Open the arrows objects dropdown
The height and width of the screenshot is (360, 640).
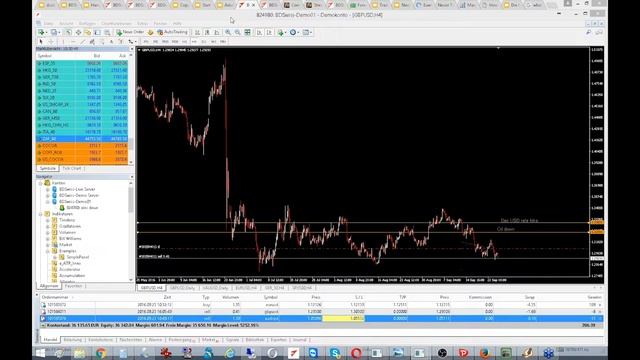pyautogui.click(x=131, y=41)
